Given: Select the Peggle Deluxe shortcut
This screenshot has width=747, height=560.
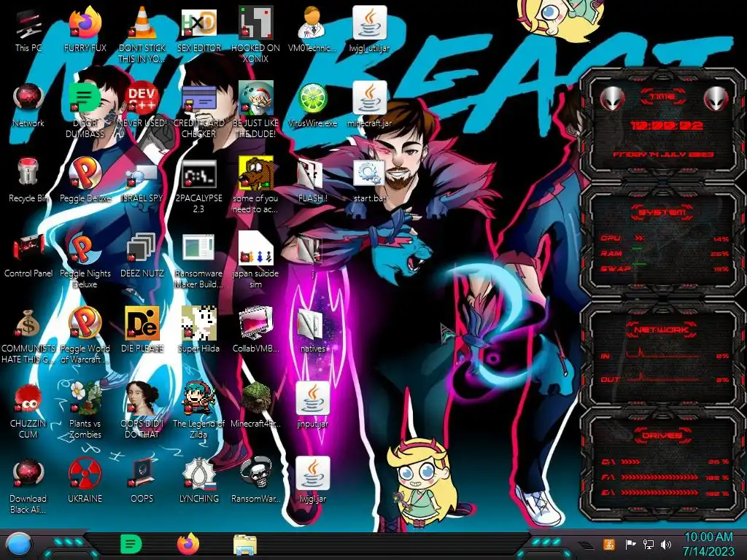Looking at the screenshot, I should [x=85, y=181].
